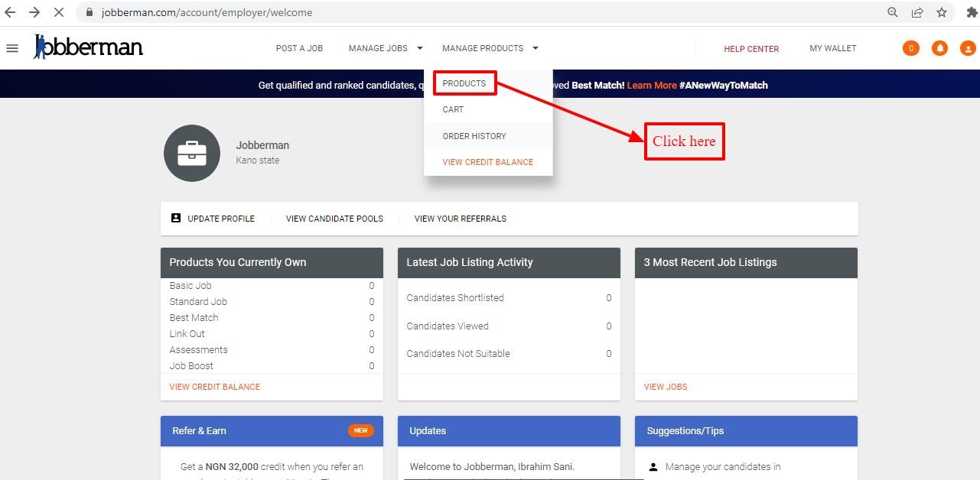This screenshot has height=480, width=980.
Task: Open the cart counter badge showing 0
Action: [911, 48]
